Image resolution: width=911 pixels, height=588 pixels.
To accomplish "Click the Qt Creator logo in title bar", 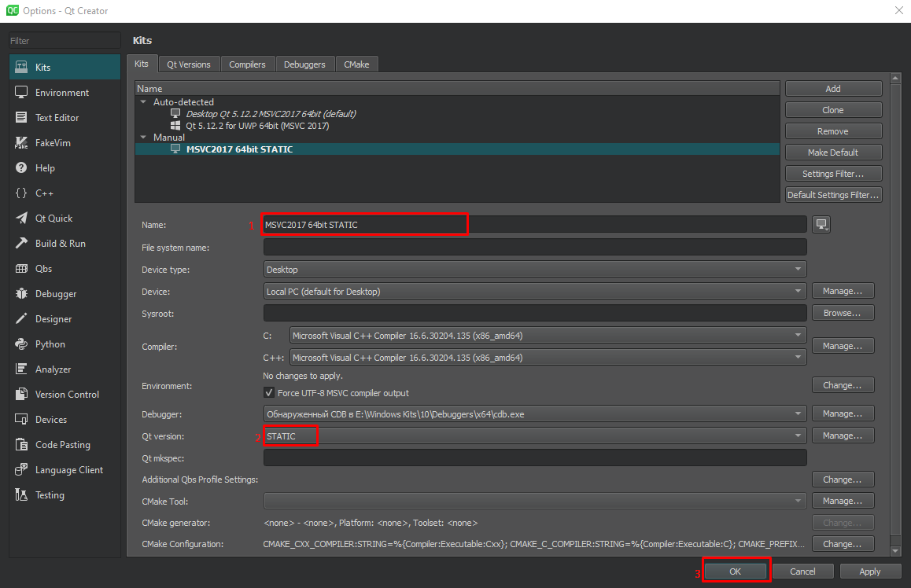I will point(13,10).
